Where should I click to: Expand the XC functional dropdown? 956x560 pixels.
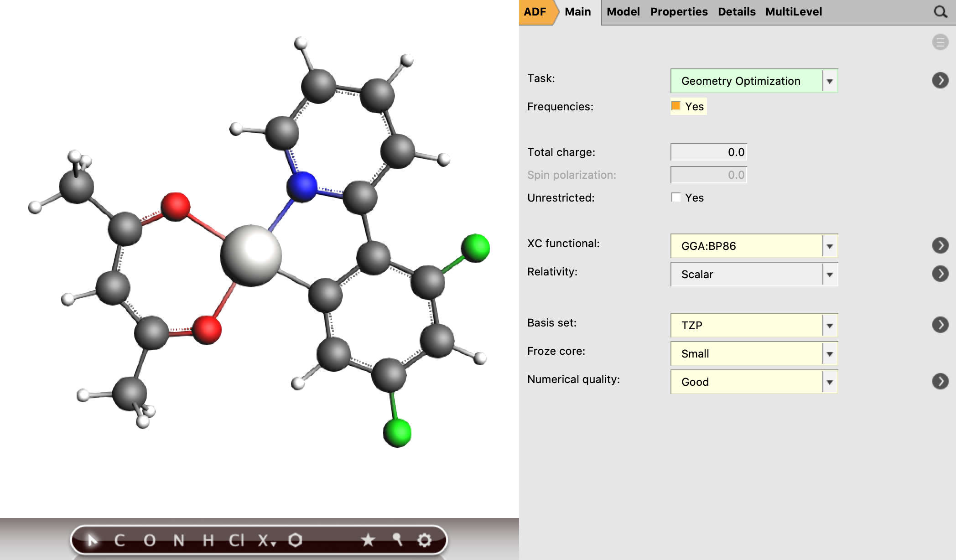[x=754, y=246]
